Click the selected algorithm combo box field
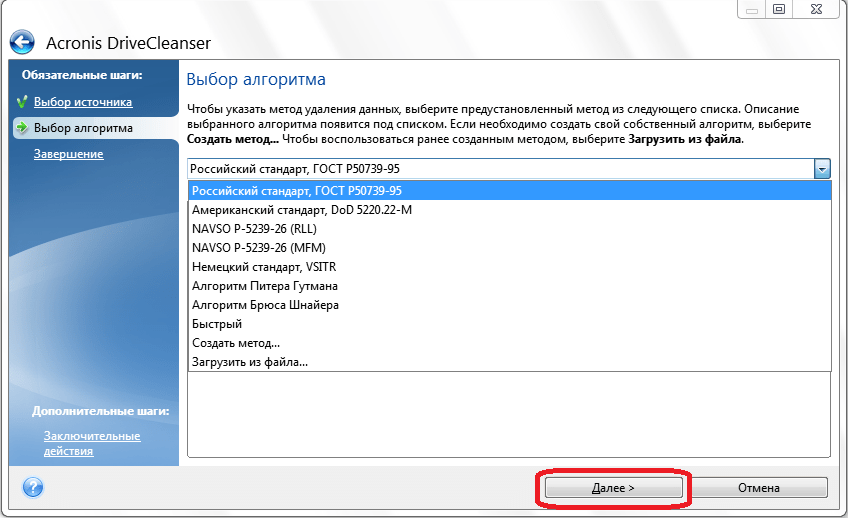The height and width of the screenshot is (518, 848). coord(500,169)
